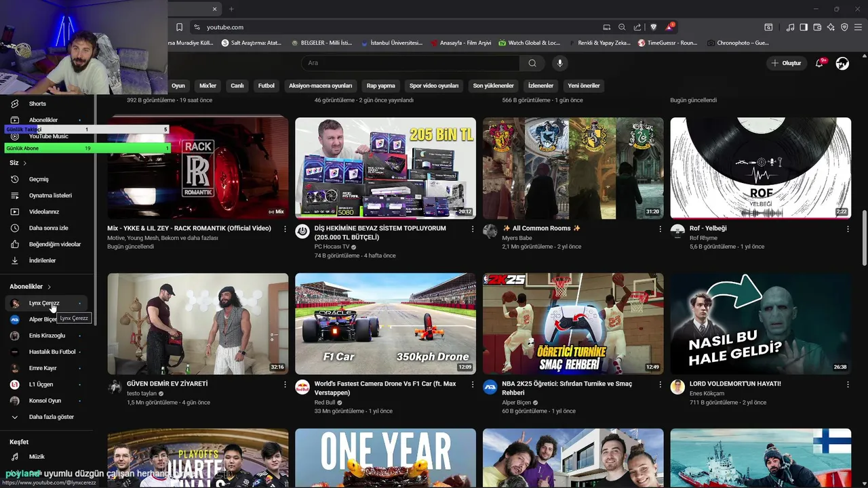Click the page vertical scrollbar thumb
Screen dimensions: 868x488
(x=865, y=239)
